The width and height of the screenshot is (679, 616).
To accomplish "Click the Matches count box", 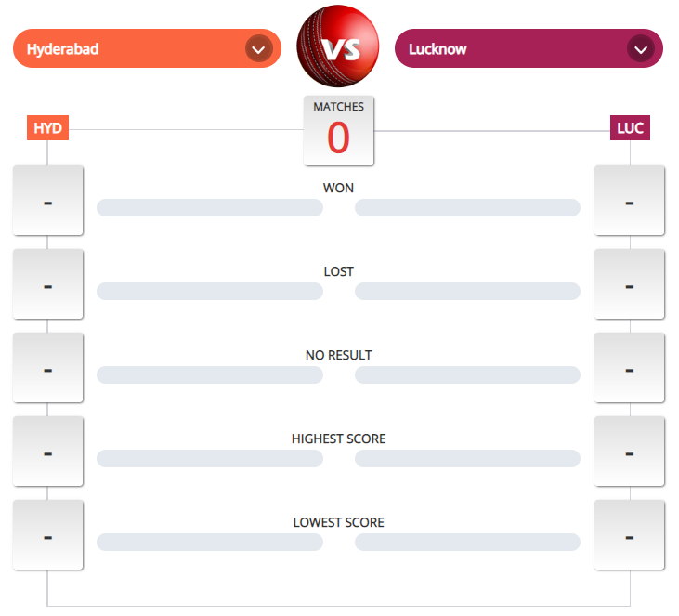I will point(338,130).
